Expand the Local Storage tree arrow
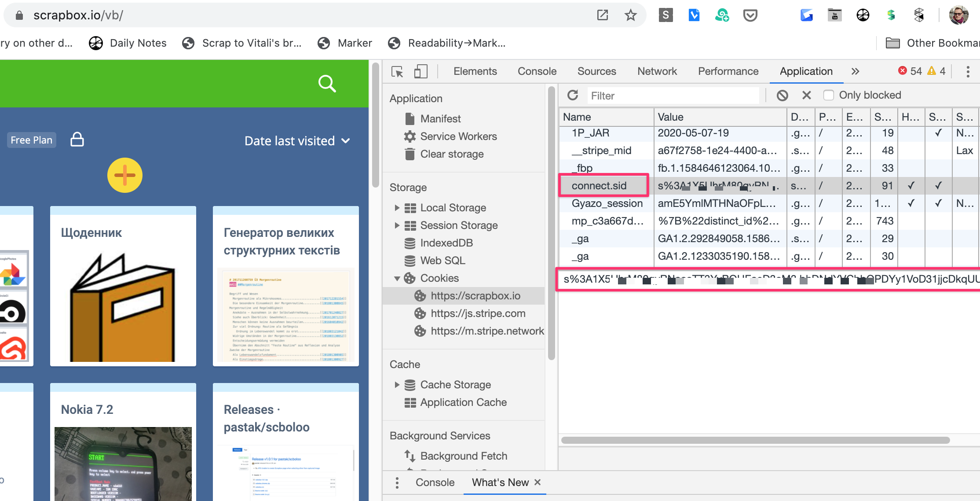The width and height of the screenshot is (980, 501). coord(397,208)
